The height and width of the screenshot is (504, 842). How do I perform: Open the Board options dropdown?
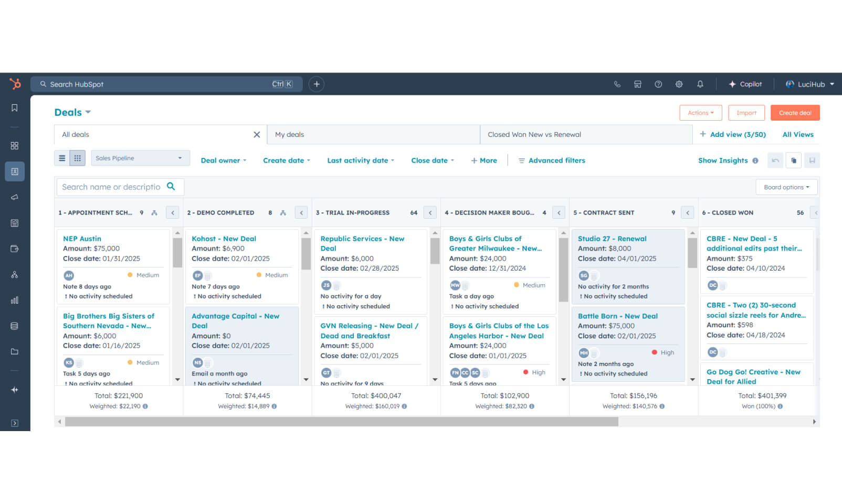click(786, 187)
